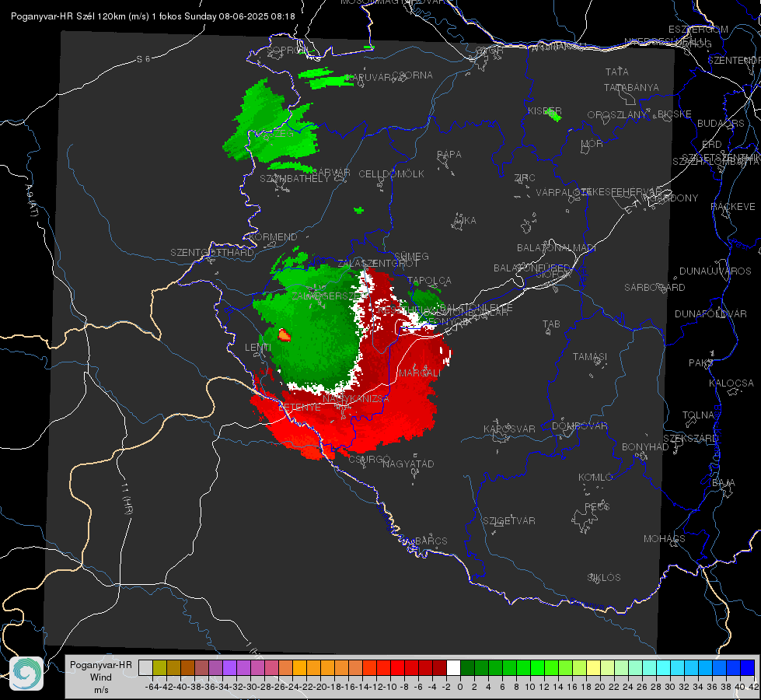Screen dimensions: 761x700
Task: Click the SZIGETVAR label
Action: (508, 521)
